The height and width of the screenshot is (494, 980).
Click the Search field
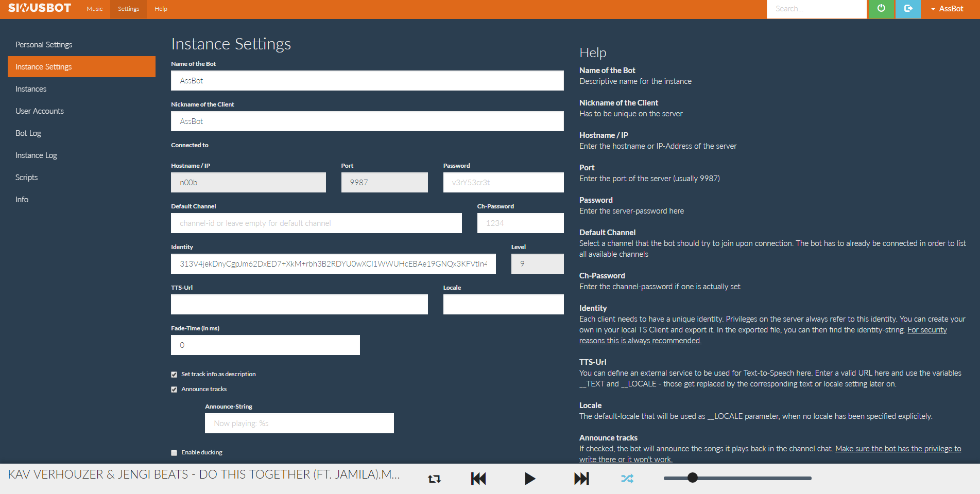tap(817, 9)
